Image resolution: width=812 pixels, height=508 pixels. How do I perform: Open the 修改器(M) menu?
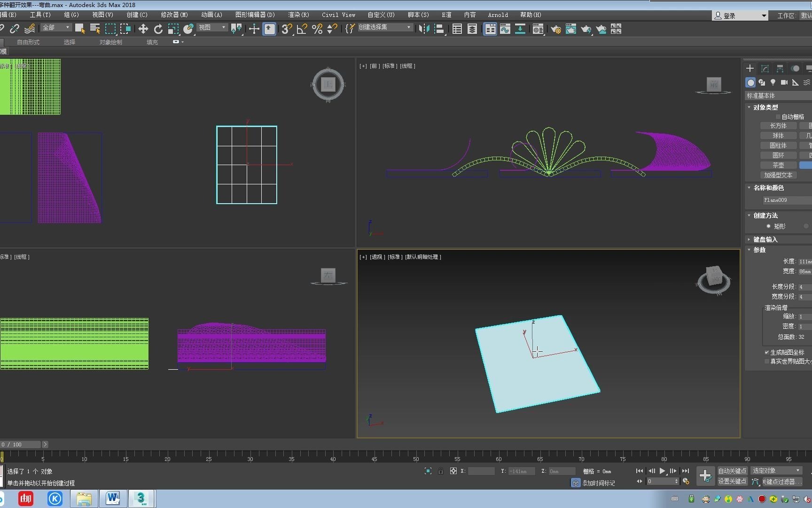pos(174,15)
